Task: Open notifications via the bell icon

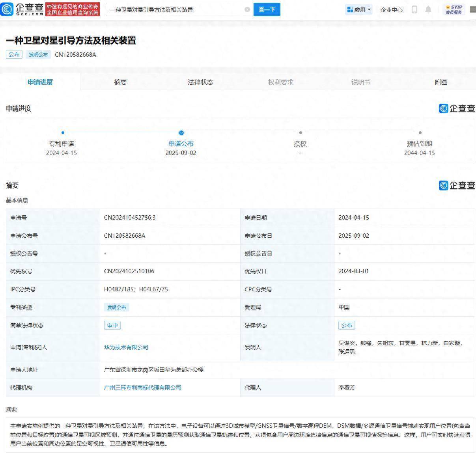Action: (x=428, y=9)
